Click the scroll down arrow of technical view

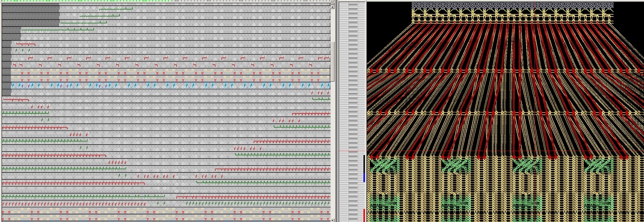[x=332, y=219]
